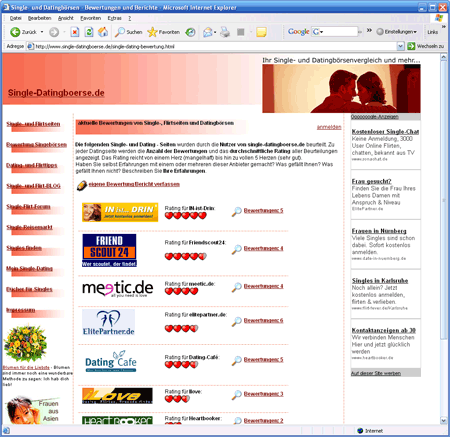Click the Friendscout 24 logo banner

click(109, 250)
